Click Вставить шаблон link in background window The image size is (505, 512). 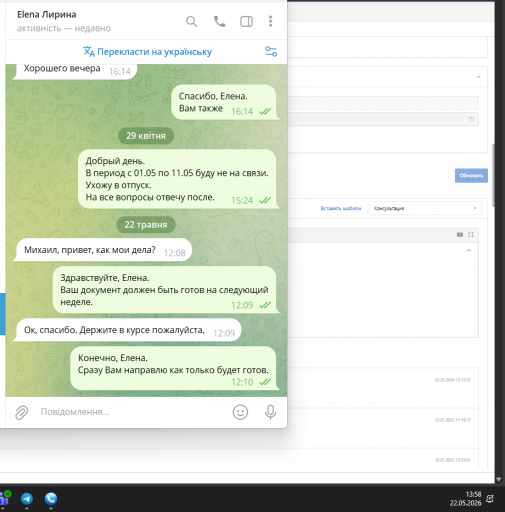341,208
